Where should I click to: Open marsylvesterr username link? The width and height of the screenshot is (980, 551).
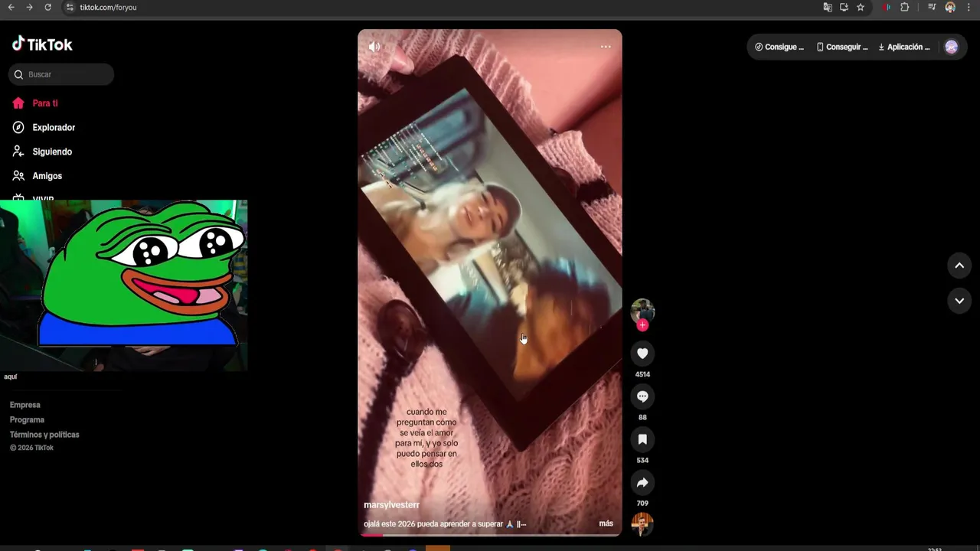(x=391, y=505)
